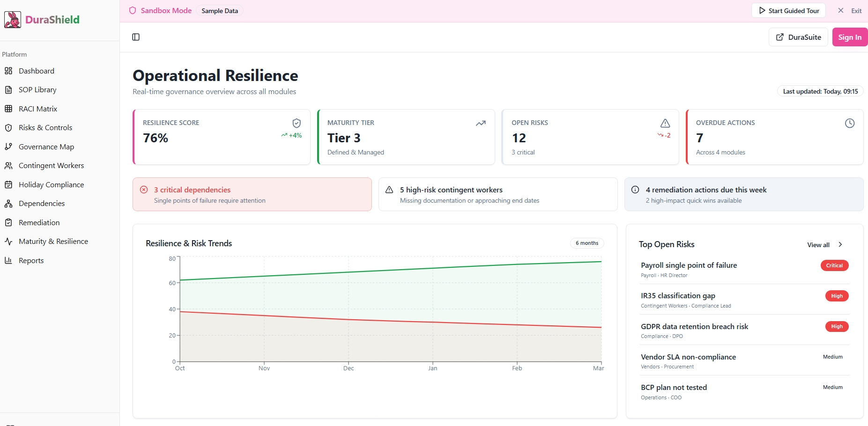Open the DuraSuite external link button
The image size is (868, 426).
[x=798, y=37]
